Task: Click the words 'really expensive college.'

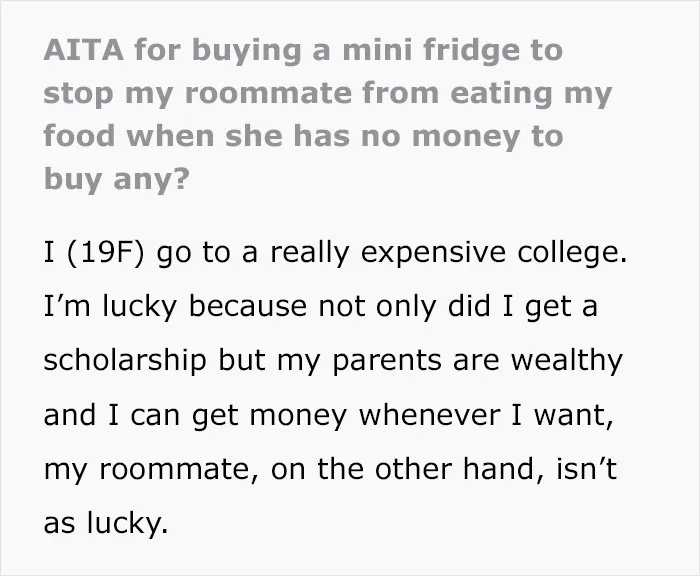Action: (x=449, y=253)
